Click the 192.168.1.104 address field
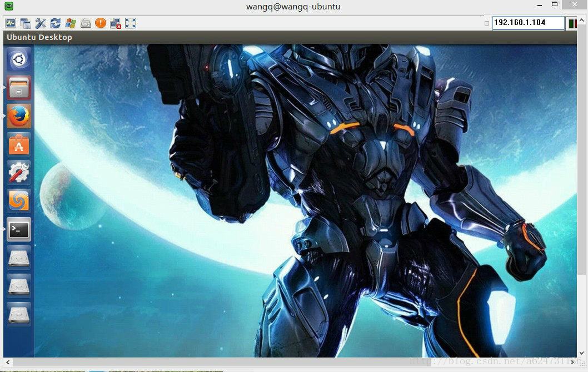The width and height of the screenshot is (588, 372). 528,22
